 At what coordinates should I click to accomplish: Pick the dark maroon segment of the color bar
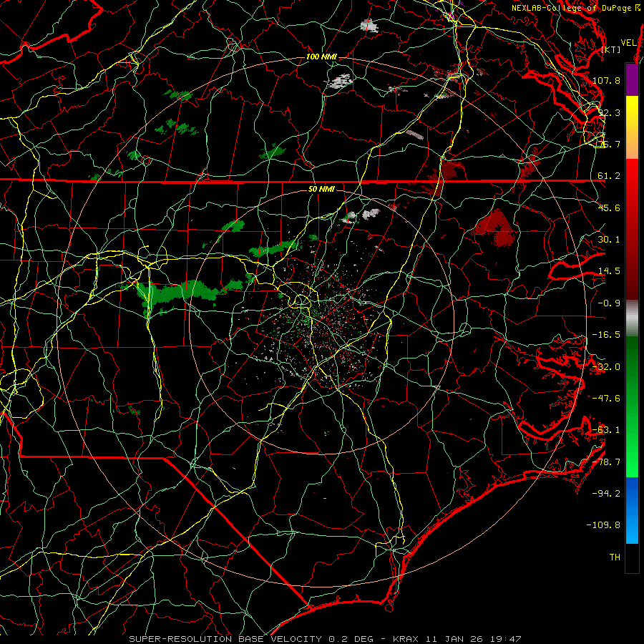click(x=632, y=279)
